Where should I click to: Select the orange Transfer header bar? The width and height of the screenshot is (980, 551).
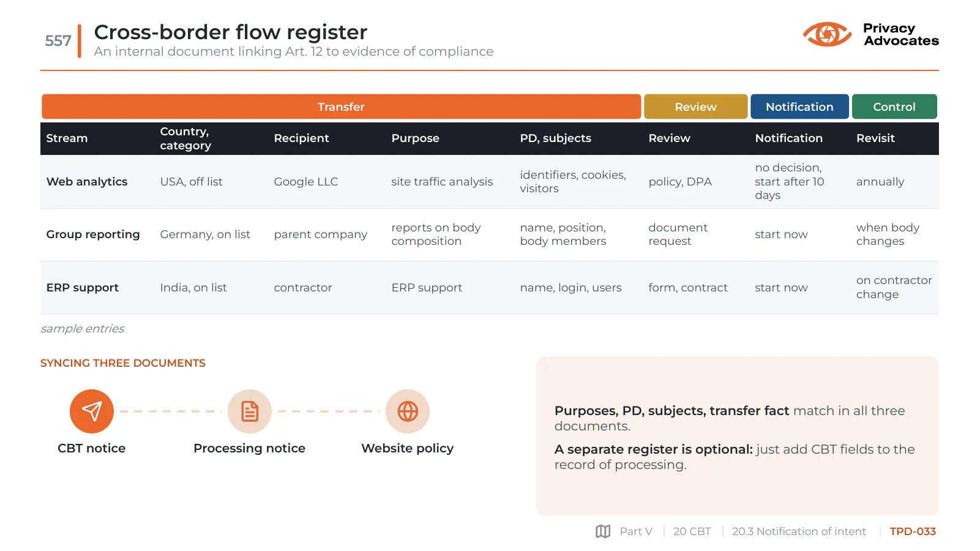tap(341, 107)
